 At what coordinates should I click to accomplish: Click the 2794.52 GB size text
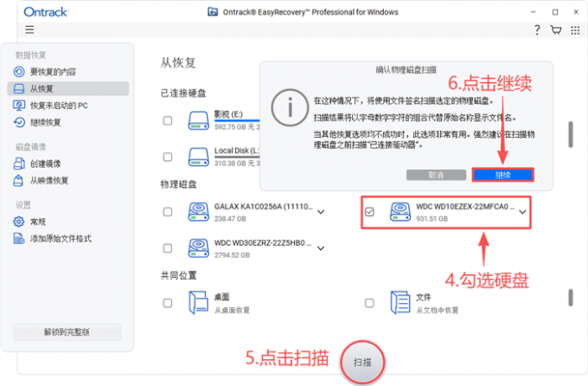click(232, 255)
